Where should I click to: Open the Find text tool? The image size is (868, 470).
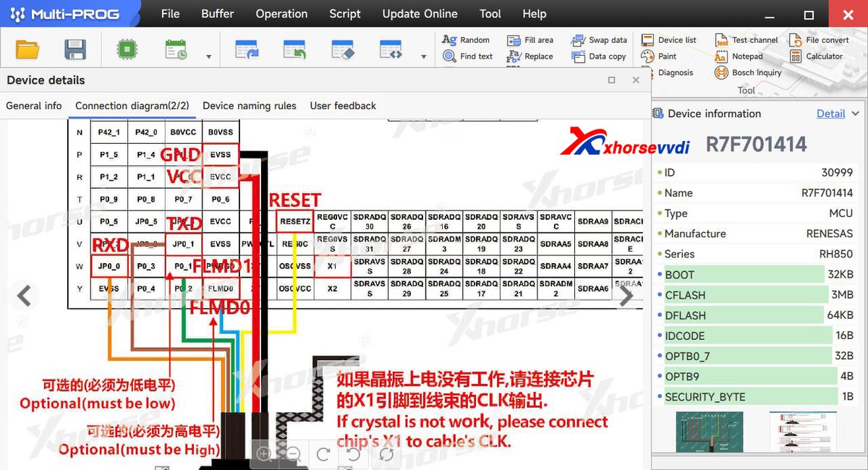[467, 56]
